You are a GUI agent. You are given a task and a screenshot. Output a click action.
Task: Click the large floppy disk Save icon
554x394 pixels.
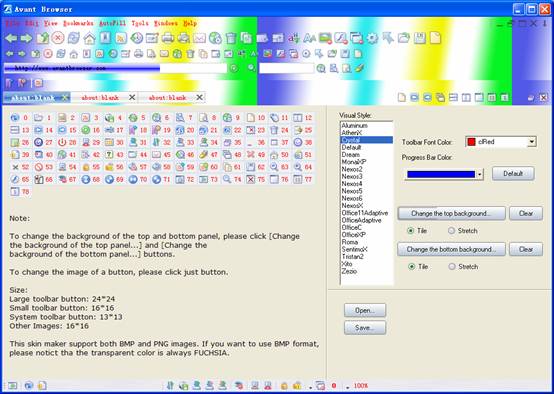(419, 38)
